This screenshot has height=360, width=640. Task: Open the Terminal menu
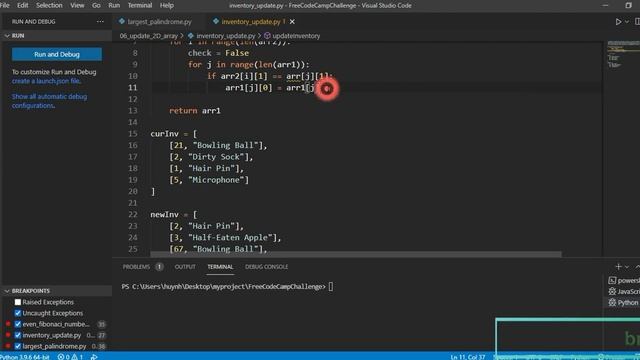[140, 5]
